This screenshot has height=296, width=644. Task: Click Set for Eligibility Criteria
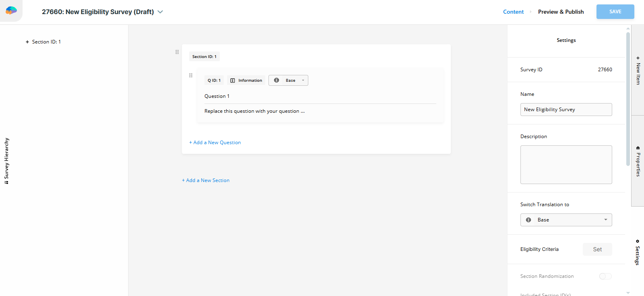(x=597, y=249)
